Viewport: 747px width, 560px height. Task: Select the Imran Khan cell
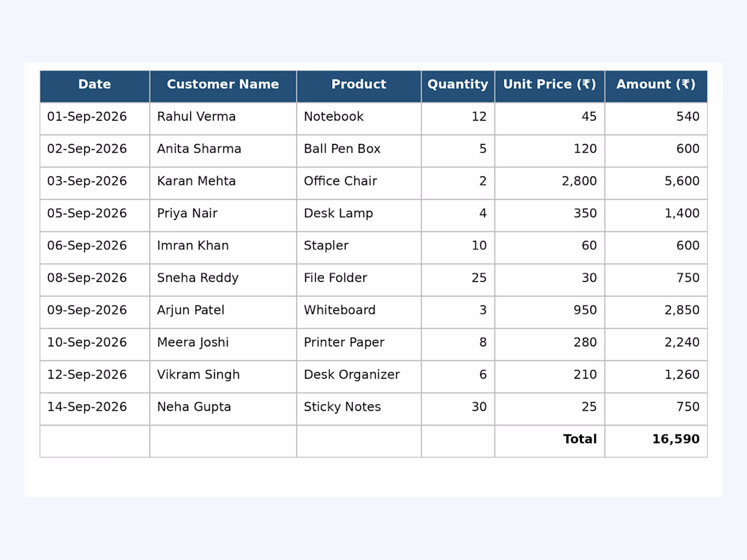[x=223, y=248]
